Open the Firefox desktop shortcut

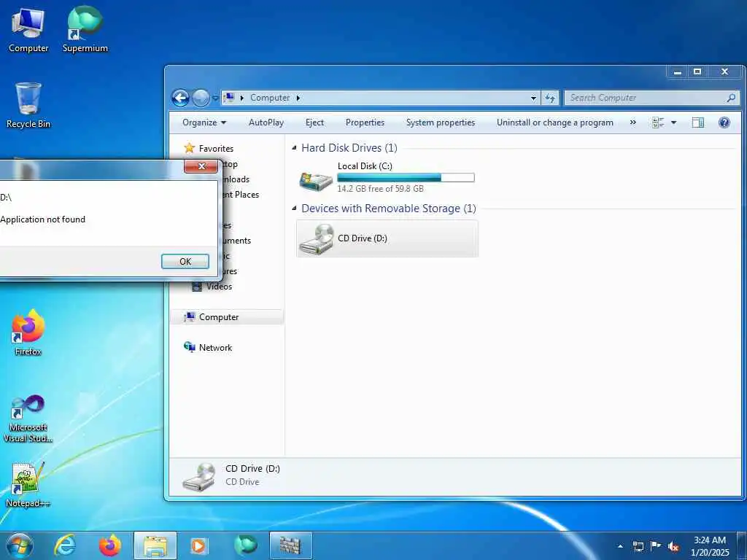[28, 332]
